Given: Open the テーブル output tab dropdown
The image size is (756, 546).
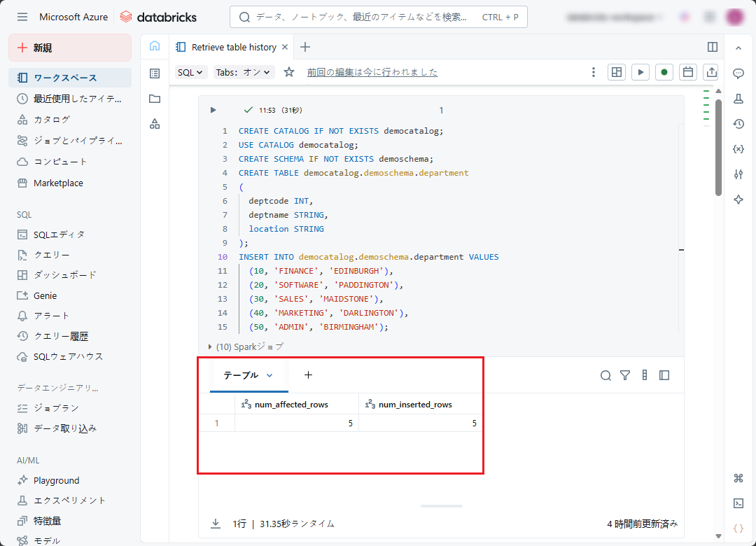Looking at the screenshot, I should pos(269,375).
